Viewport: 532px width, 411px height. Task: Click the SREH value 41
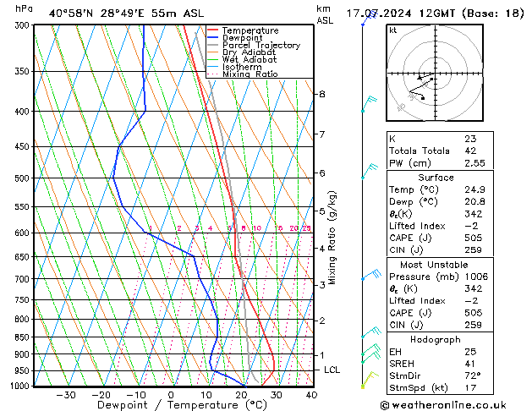click(470, 364)
